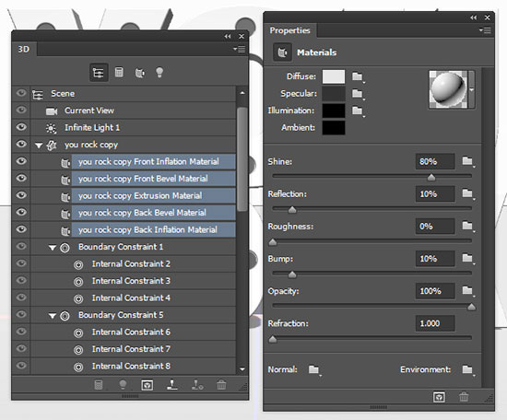The image size is (507, 420).
Task: Click the Diffuse color swatch
Action: pyautogui.click(x=334, y=76)
